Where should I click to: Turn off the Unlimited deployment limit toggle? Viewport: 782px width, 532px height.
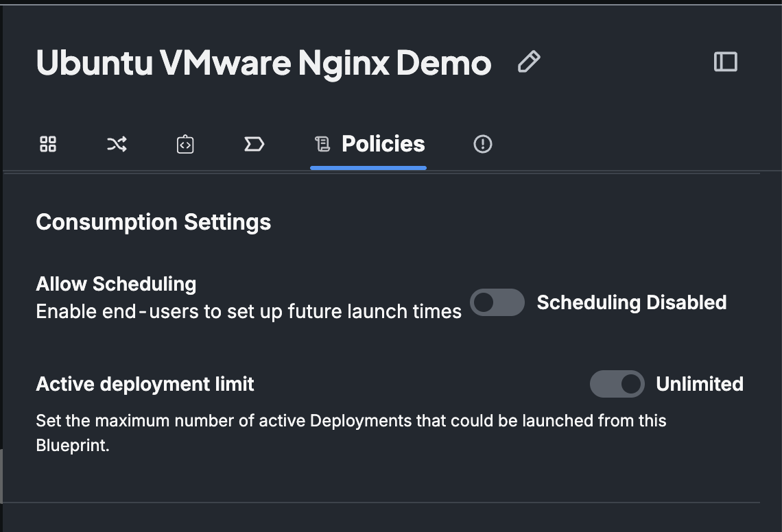[x=617, y=384]
